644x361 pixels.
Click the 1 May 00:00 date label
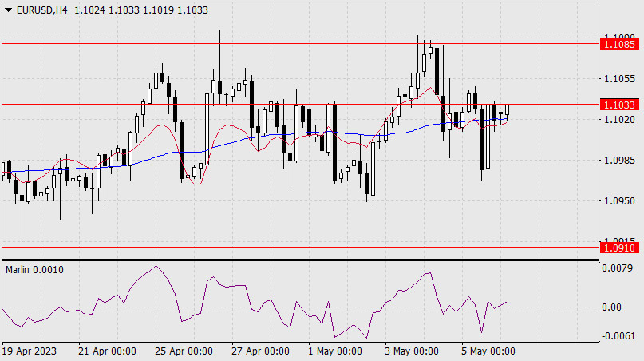pos(334,351)
